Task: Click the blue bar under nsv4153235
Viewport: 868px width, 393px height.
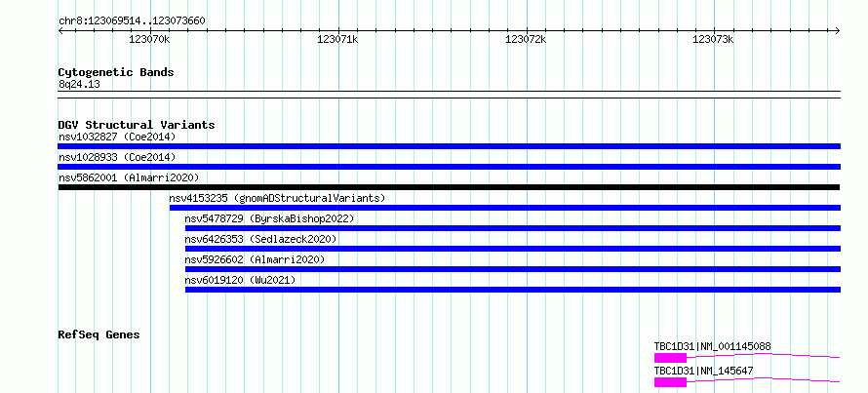Action: coord(505,208)
